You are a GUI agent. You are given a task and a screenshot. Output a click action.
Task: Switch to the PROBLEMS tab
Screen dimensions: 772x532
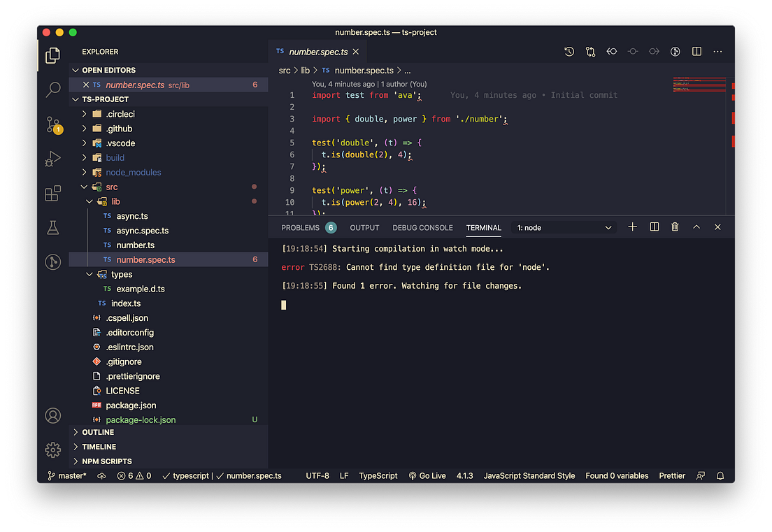[301, 227]
